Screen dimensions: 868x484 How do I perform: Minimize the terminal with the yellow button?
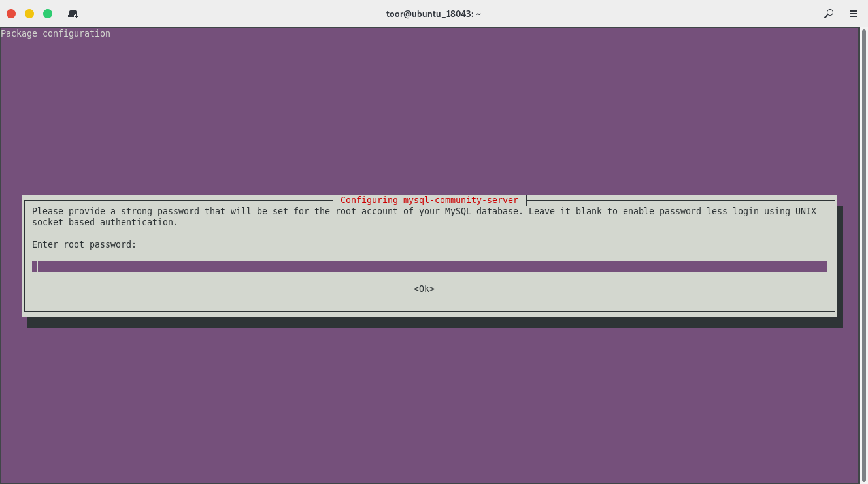[29, 14]
